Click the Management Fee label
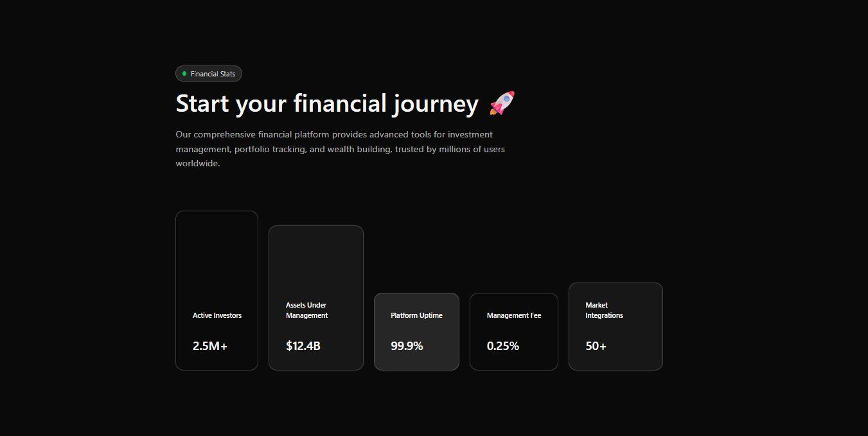The image size is (868, 436). click(514, 315)
